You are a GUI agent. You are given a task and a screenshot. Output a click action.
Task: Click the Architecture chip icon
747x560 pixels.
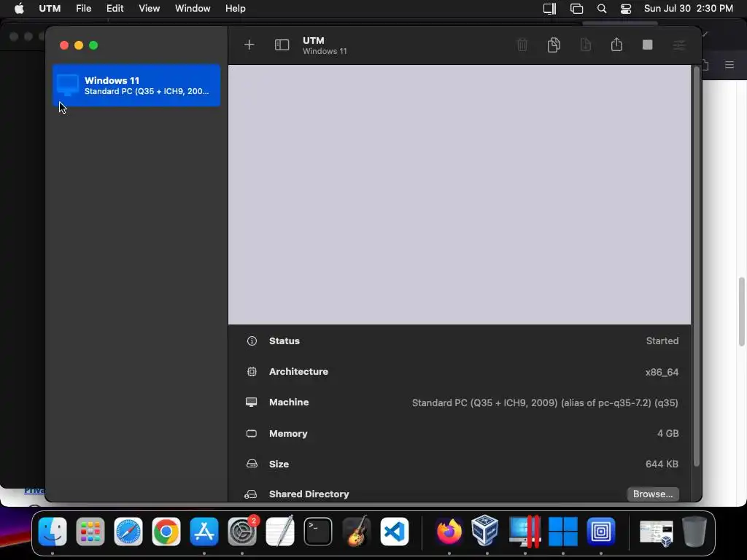252,371
